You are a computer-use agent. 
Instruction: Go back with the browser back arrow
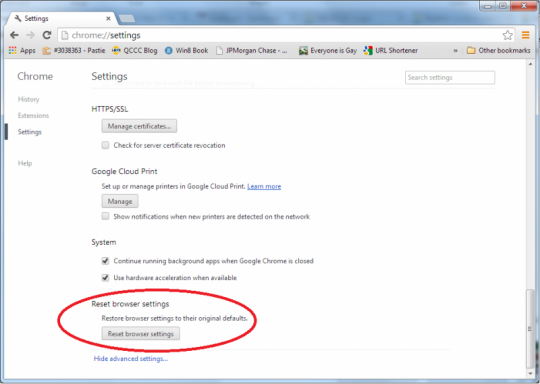(x=14, y=35)
